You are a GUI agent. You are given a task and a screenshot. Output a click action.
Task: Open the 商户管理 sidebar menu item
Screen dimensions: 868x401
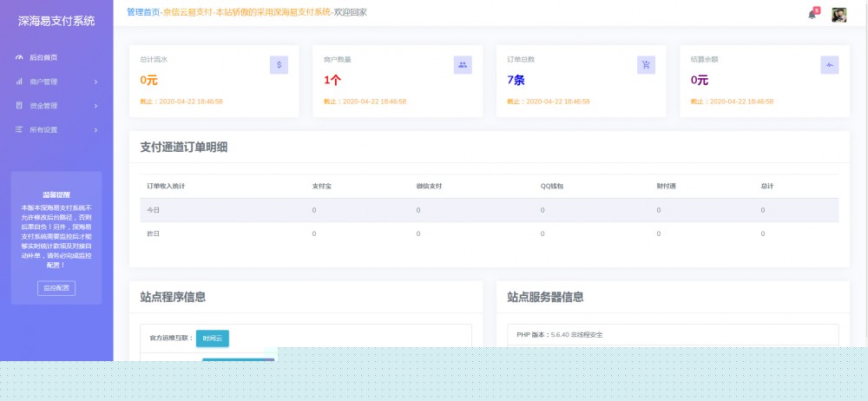tap(43, 82)
